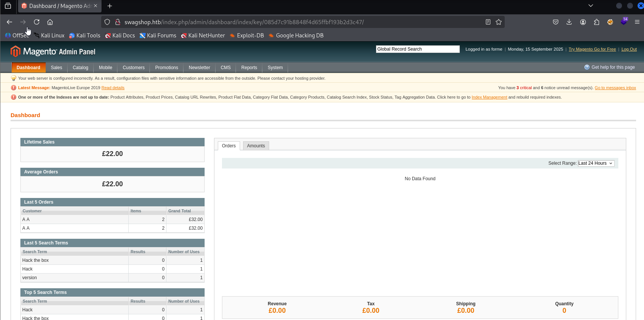This screenshot has height=320, width=644.
Task: Toggle reader view icon in address bar
Action: [488, 22]
